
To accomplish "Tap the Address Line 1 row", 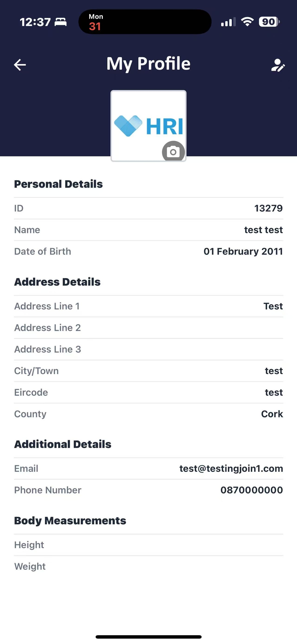I will click(x=148, y=306).
